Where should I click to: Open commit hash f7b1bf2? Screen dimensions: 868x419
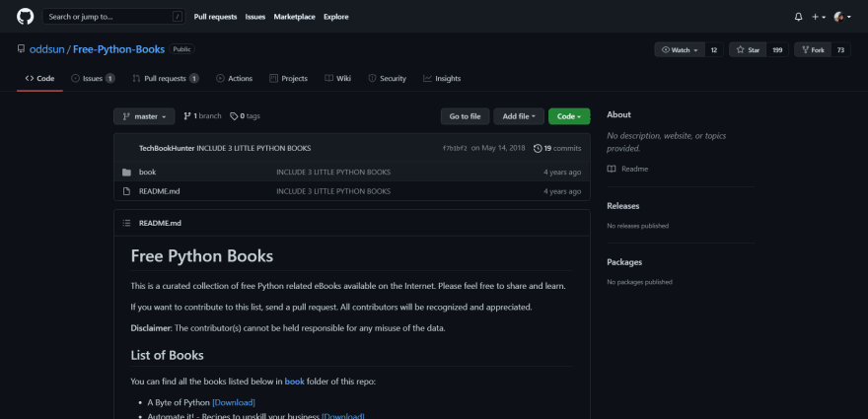(455, 148)
